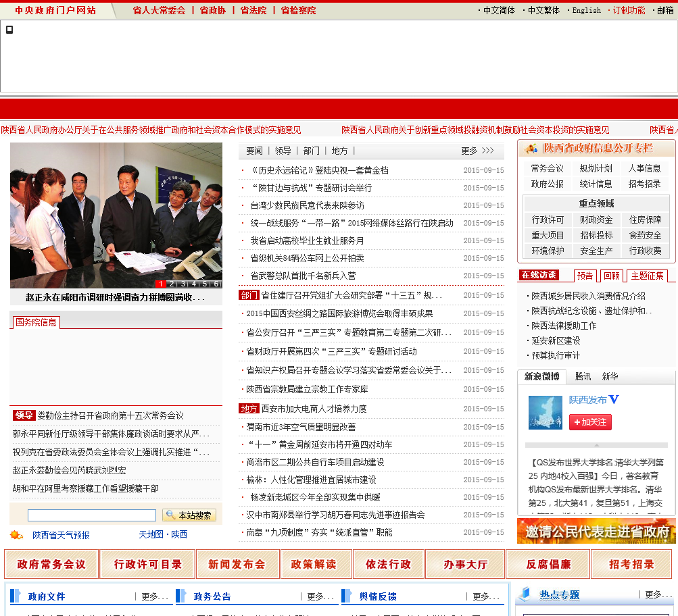The width and height of the screenshot is (678, 616).
Task: Open 更多 next to 政务公告
Action: point(320,596)
